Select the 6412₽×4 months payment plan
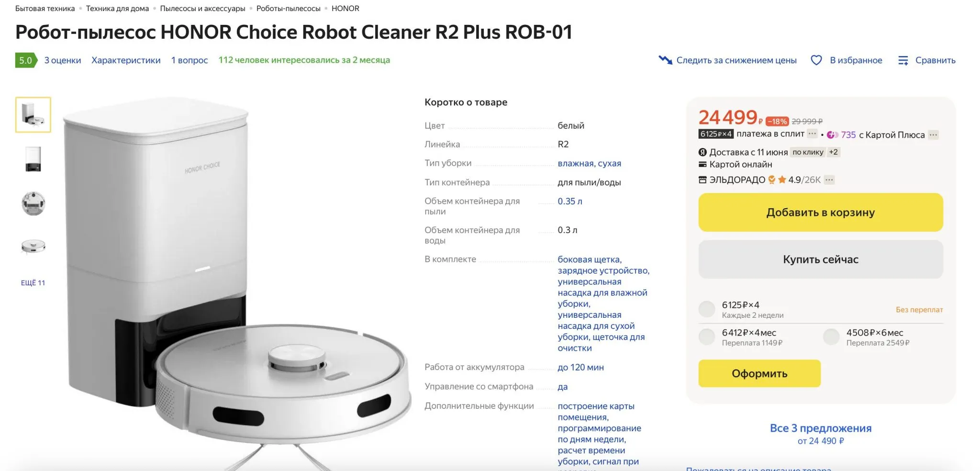The height and width of the screenshot is (471, 980). coord(707,337)
